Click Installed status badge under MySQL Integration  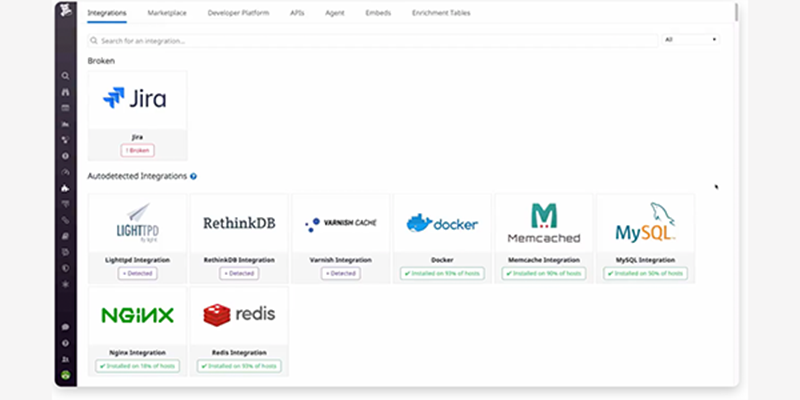(x=645, y=273)
